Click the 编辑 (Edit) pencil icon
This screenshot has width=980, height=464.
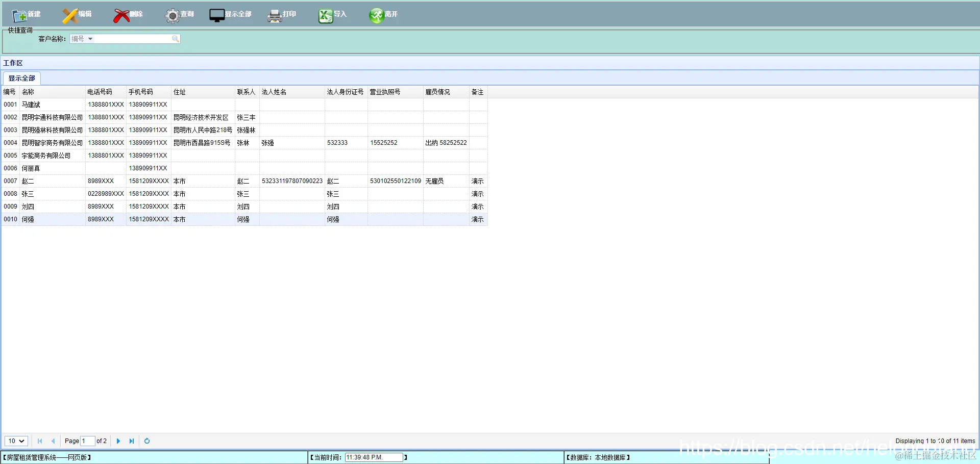[70, 16]
